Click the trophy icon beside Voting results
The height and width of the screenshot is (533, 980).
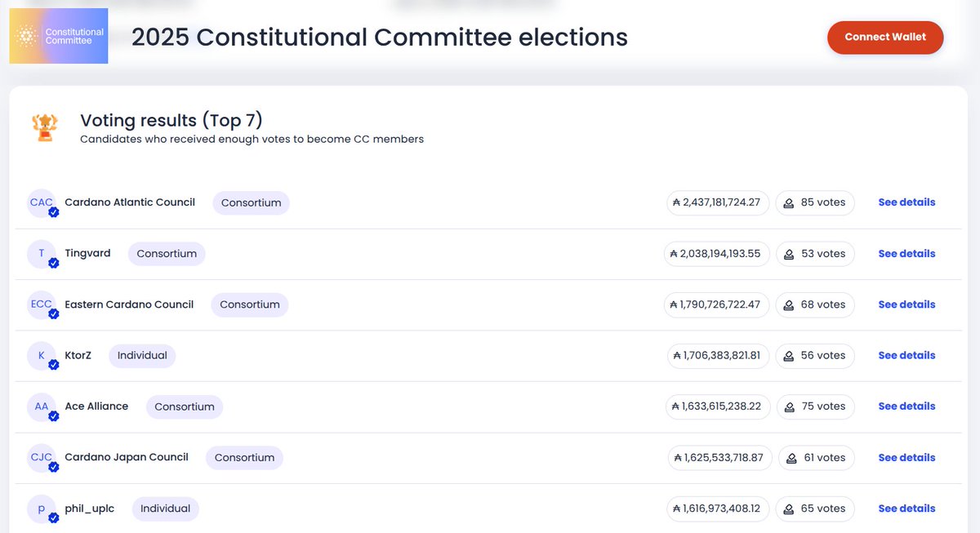(45, 128)
